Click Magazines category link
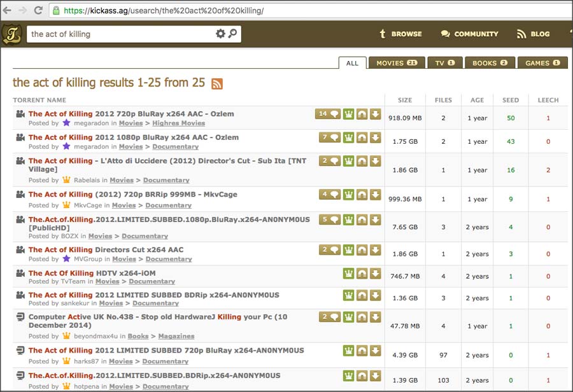Image resolution: width=573 pixels, height=392 pixels. pos(176,336)
